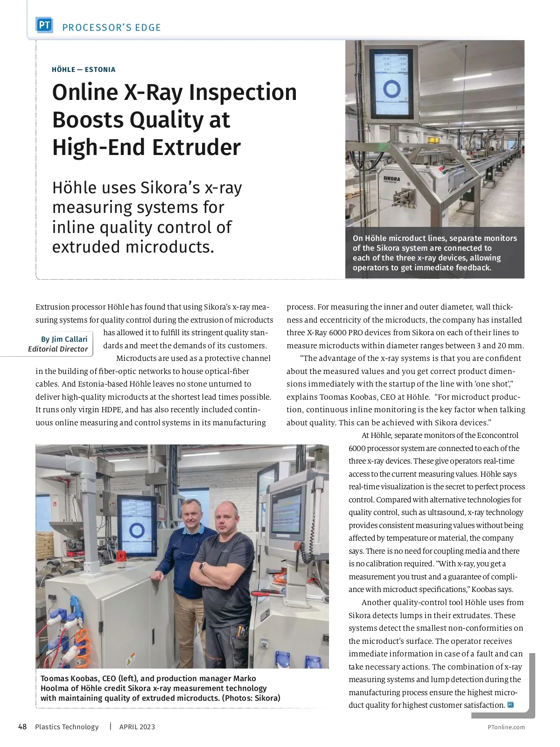This screenshot has width=560, height=747.
Task: Click the byline 'By Jim Callari'
Action: pos(64,339)
